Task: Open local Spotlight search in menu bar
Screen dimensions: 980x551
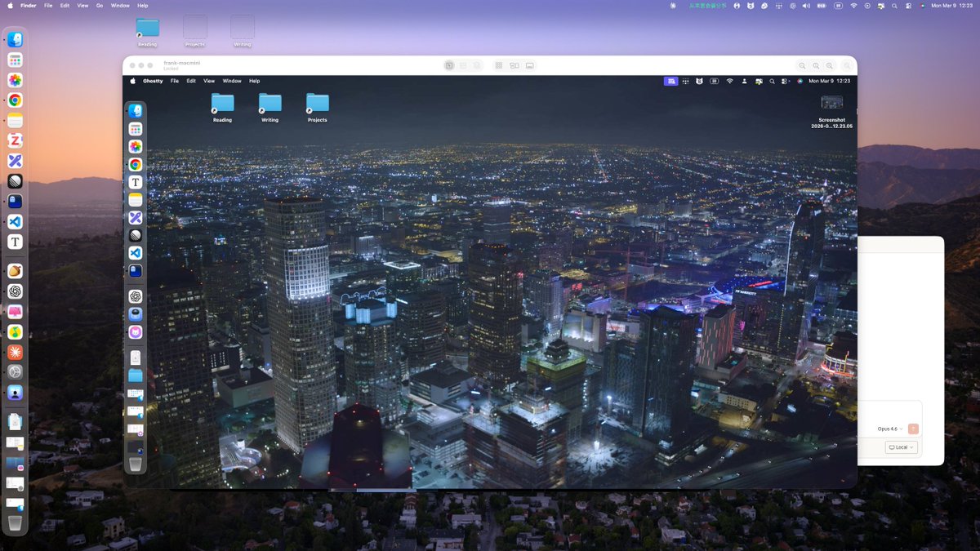Action: 894,5
